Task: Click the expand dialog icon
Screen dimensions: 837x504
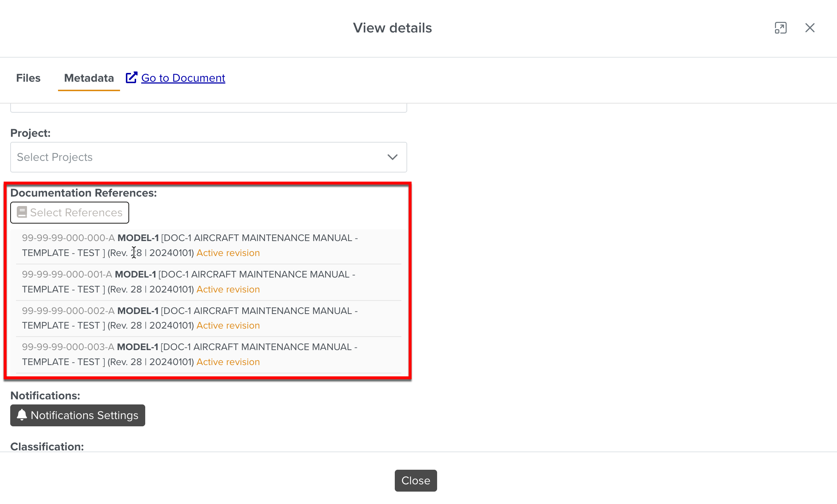Action: [781, 28]
